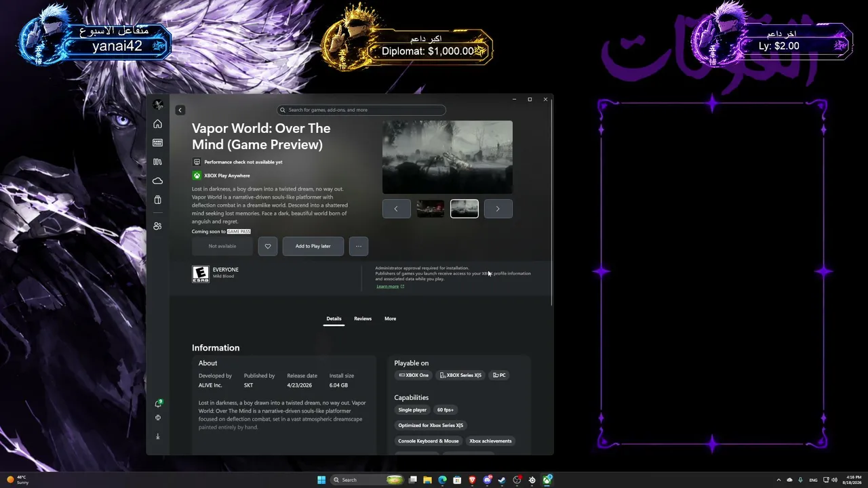Open SteelSeries app from the taskbar
Screen dimensions: 868x488
point(532,480)
